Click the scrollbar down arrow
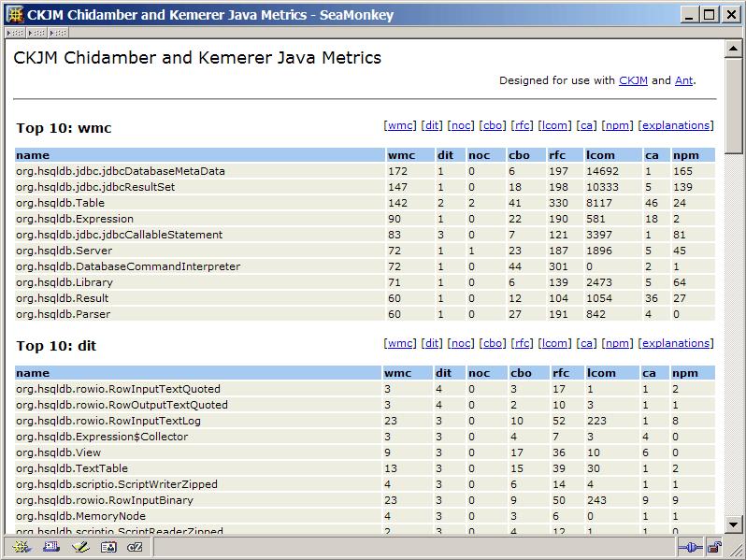The image size is (746, 560). pos(733,524)
